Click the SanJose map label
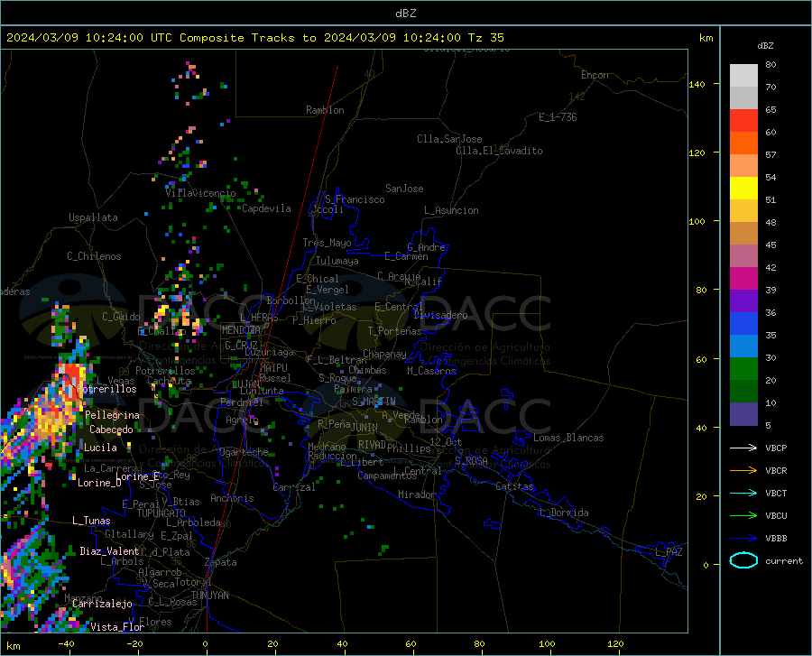 click(404, 189)
